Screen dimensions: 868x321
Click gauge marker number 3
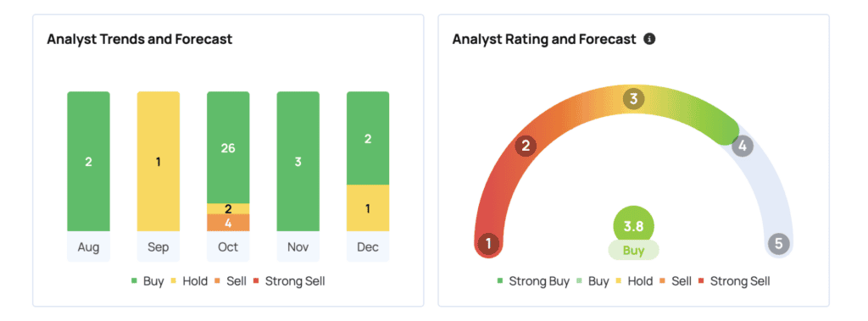(x=634, y=100)
